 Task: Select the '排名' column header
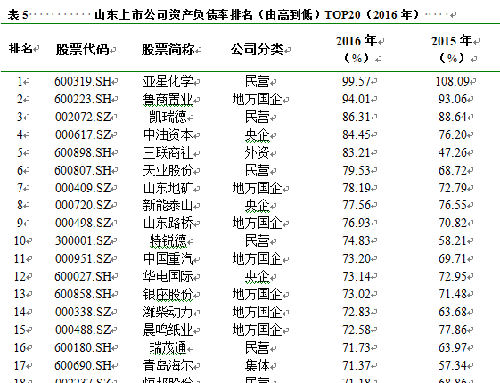pos(20,49)
